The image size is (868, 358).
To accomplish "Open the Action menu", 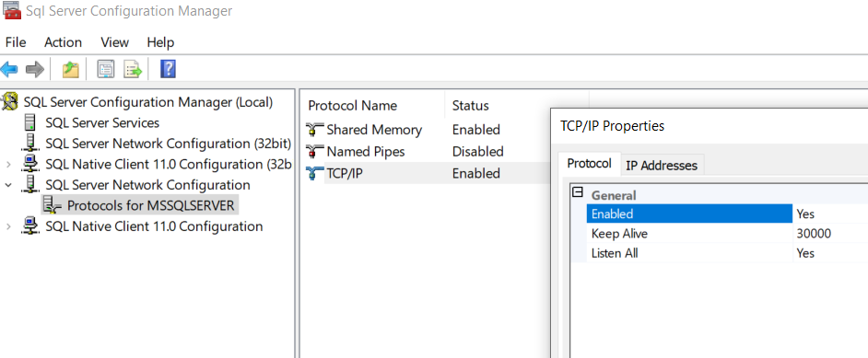I will 63,42.
